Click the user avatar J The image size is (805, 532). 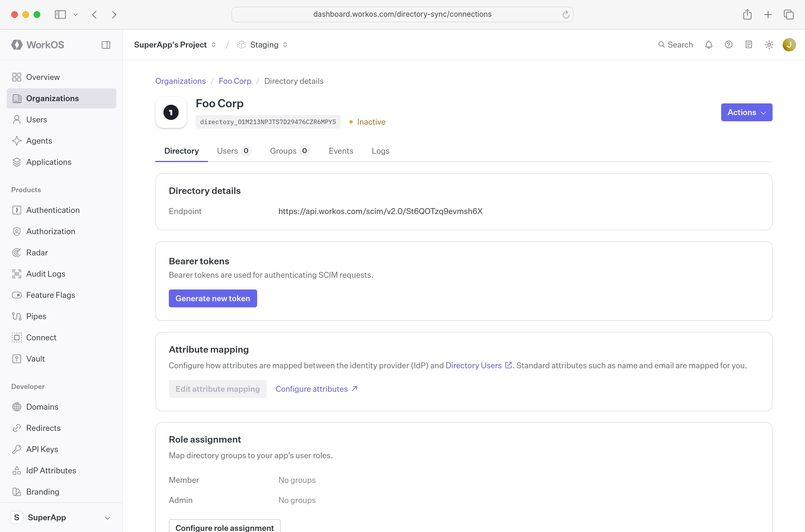click(789, 45)
